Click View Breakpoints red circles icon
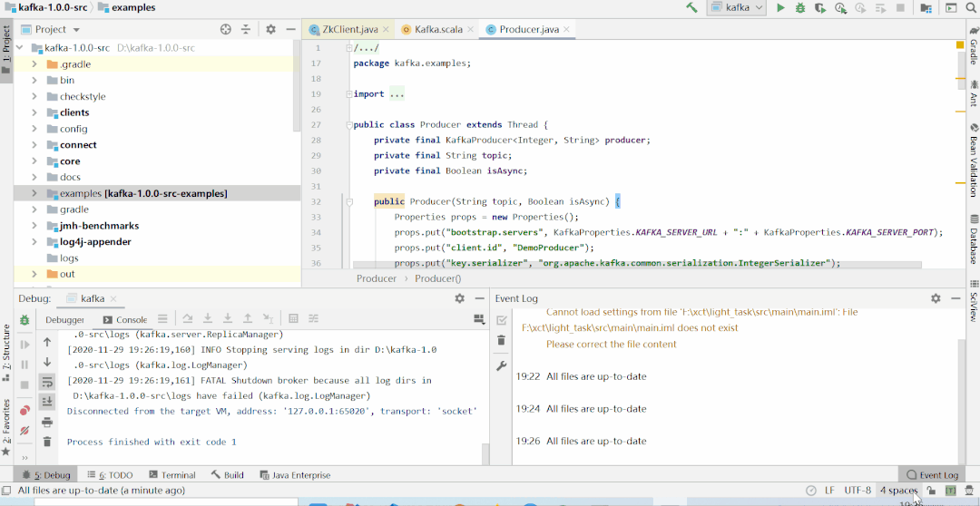 (24, 411)
